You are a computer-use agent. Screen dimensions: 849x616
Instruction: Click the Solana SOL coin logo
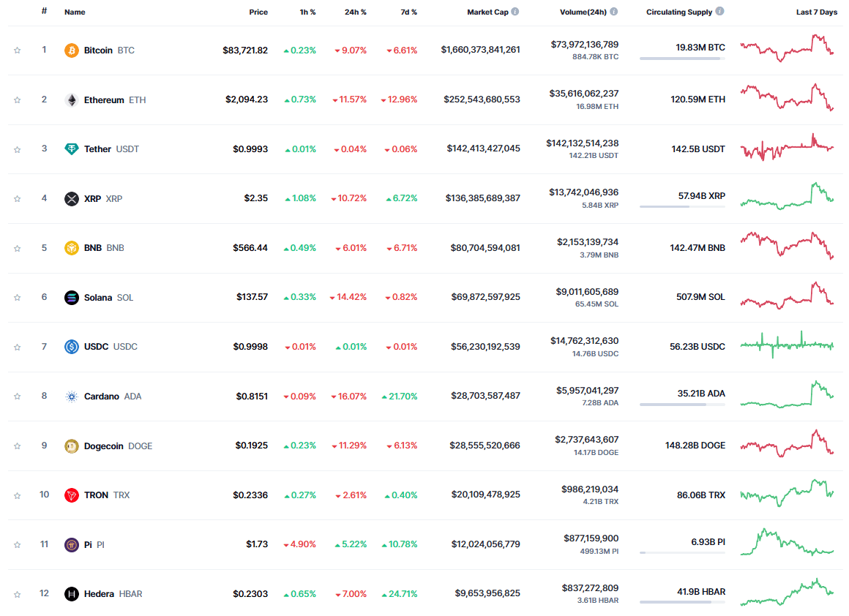pyautogui.click(x=71, y=297)
